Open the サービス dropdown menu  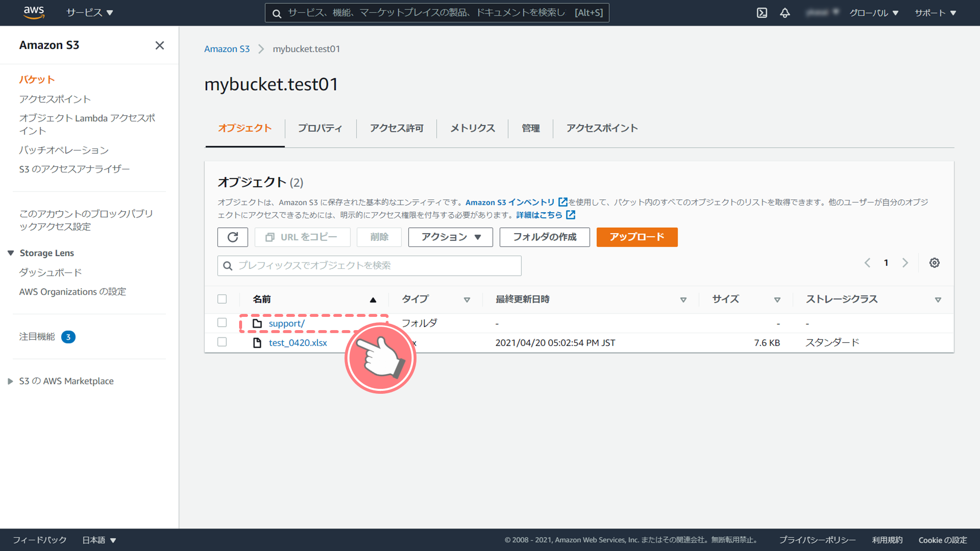point(90,13)
